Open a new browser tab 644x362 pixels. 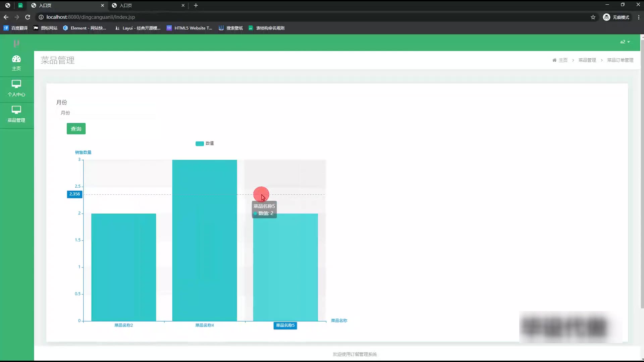tap(196, 5)
